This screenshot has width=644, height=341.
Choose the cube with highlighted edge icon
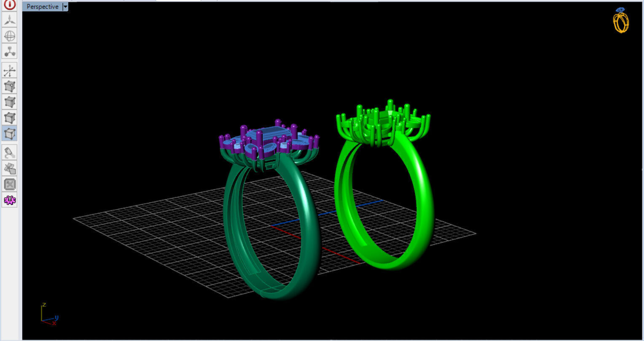(10, 102)
